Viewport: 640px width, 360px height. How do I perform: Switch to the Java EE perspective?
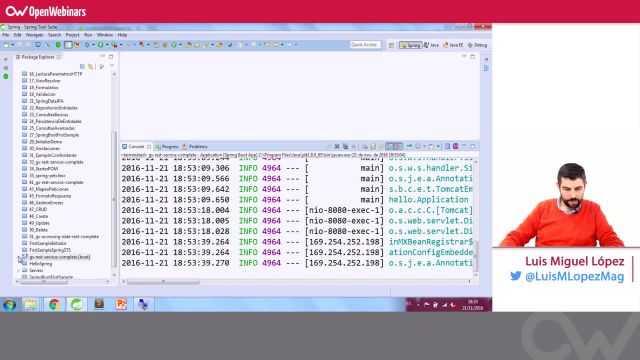coord(453,45)
